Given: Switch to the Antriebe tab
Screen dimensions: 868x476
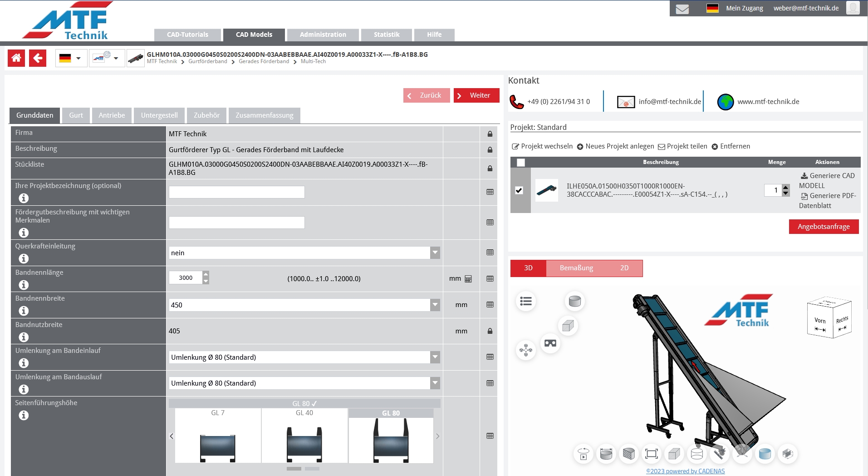Looking at the screenshot, I should tap(112, 115).
